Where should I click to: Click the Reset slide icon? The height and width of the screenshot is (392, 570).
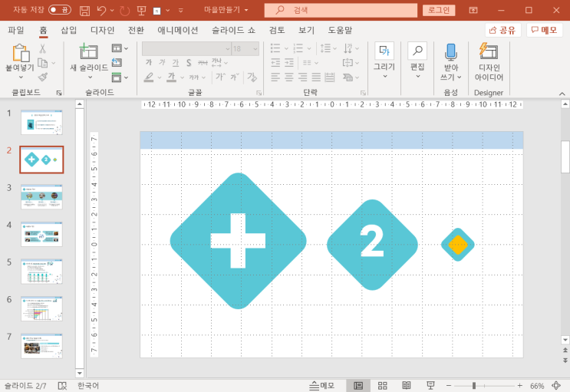coord(117,63)
